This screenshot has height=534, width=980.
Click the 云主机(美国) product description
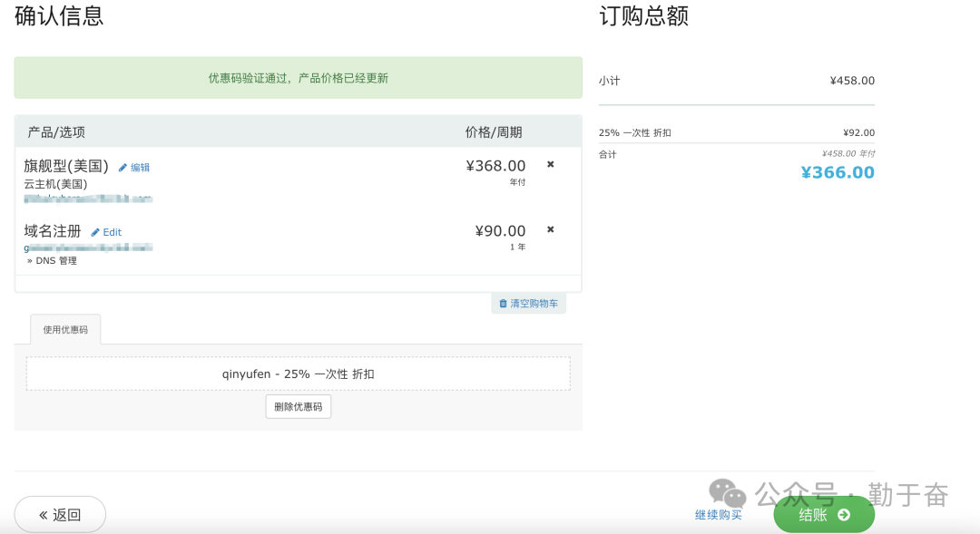[55, 184]
